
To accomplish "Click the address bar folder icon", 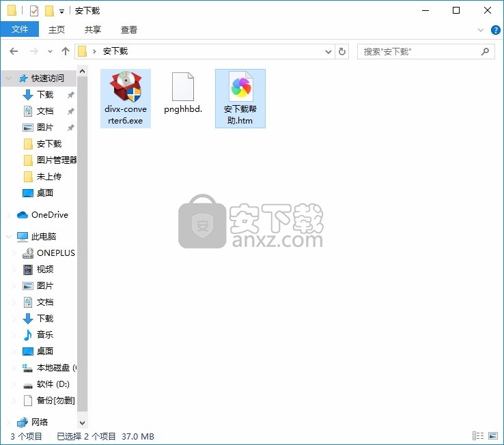I will click(82, 51).
